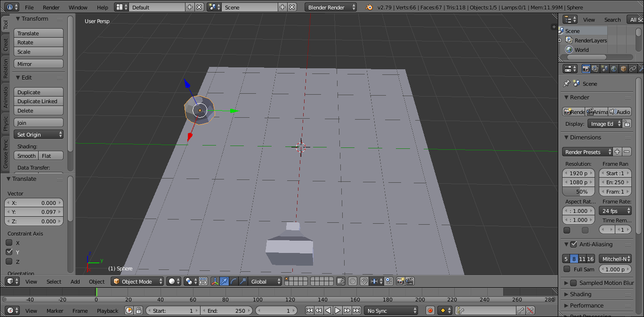Jump to previous keyframe
The image size is (644, 317).
[319, 311]
